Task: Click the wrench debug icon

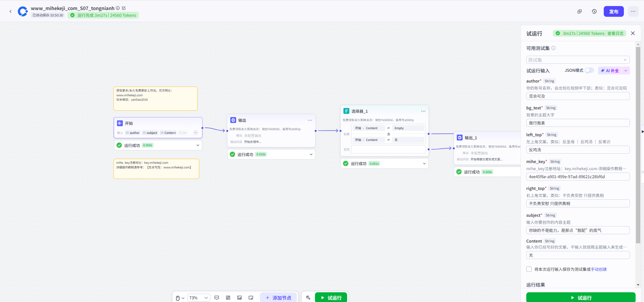Action: [x=308, y=298]
